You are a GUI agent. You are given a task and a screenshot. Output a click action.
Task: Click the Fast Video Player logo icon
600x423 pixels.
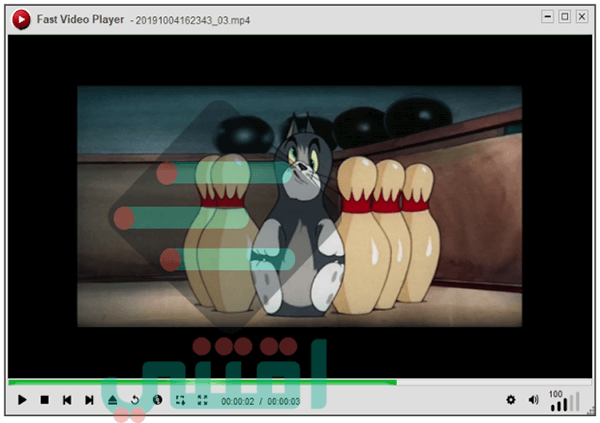point(21,19)
